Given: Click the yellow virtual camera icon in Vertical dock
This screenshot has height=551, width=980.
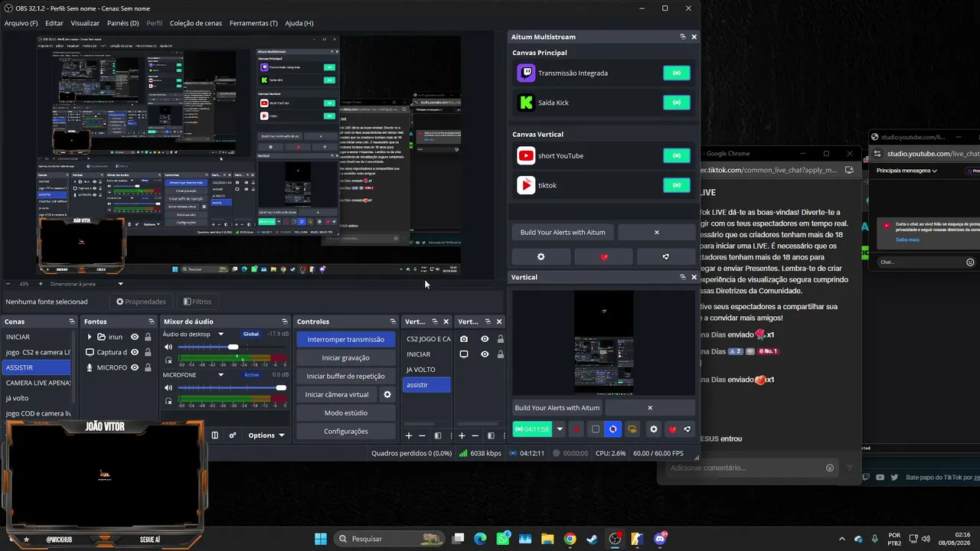Looking at the screenshot, I should tap(632, 429).
